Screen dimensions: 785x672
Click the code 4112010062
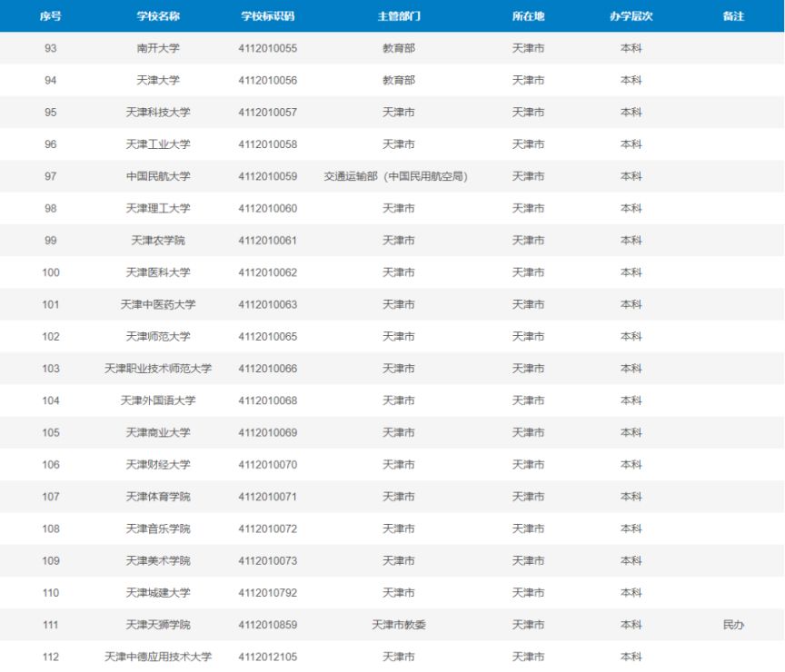click(268, 272)
